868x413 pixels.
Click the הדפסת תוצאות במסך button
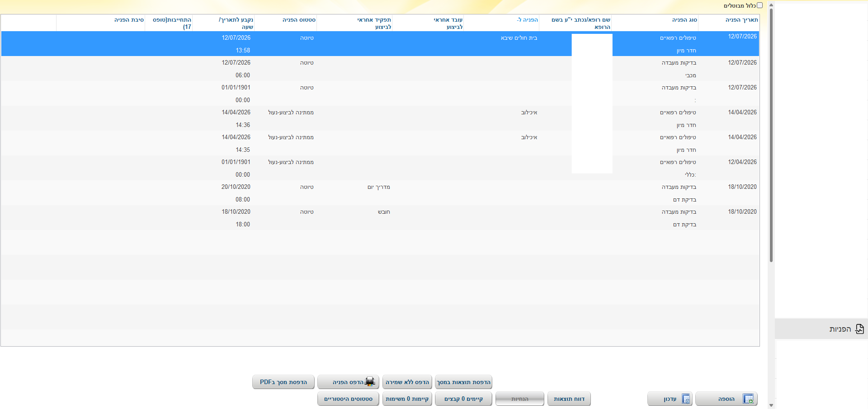(463, 382)
